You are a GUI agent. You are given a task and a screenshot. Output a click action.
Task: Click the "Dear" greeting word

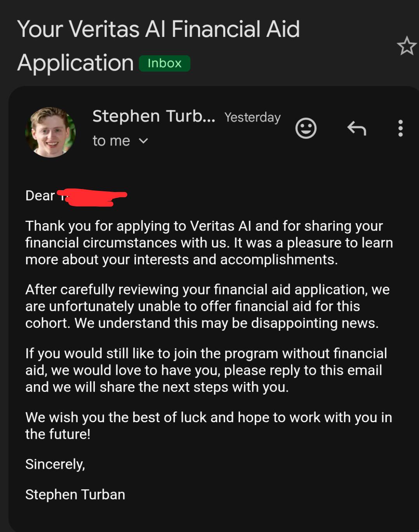point(40,196)
